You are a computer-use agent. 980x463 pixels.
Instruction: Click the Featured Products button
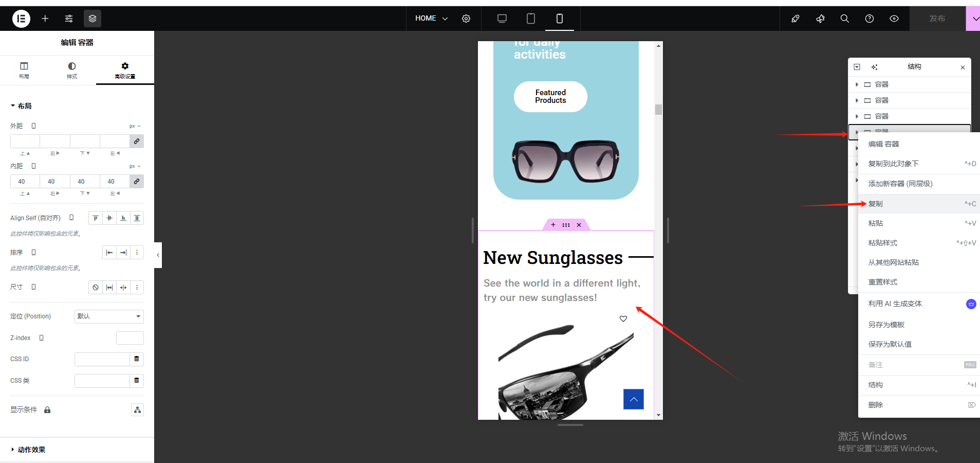click(x=550, y=97)
